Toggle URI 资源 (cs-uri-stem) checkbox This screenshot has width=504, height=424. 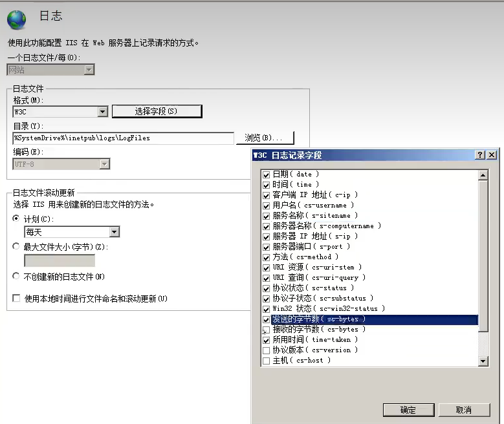pos(266,268)
